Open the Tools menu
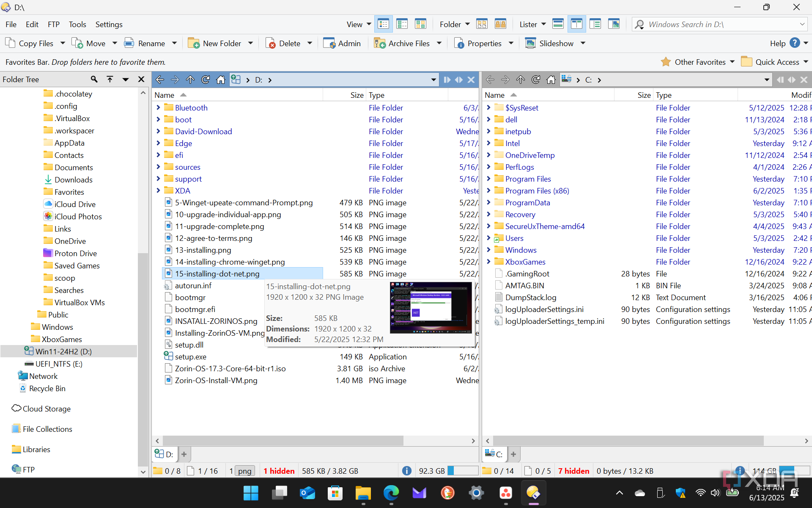 coord(77,24)
